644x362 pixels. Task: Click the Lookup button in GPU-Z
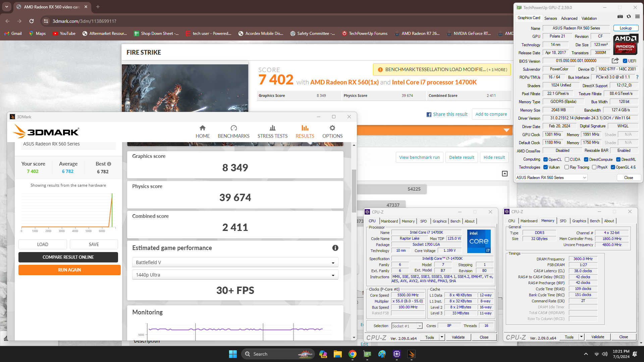(x=626, y=28)
